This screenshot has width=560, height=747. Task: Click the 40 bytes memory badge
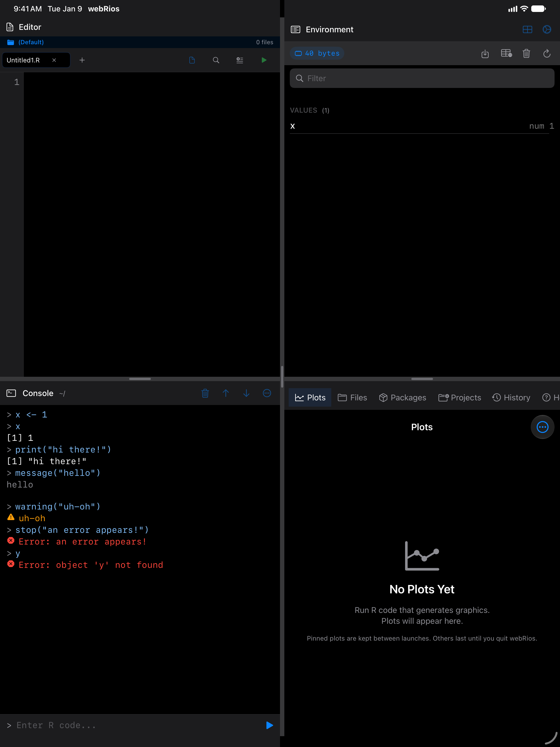click(317, 53)
